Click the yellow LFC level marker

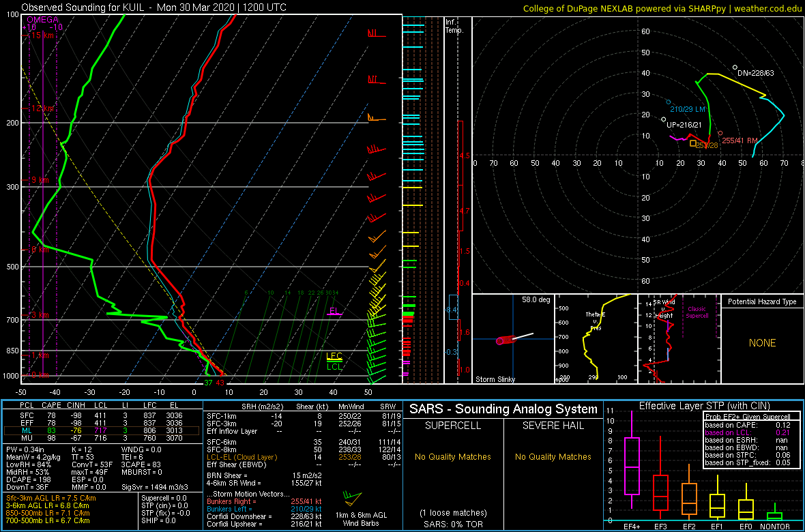coord(334,356)
